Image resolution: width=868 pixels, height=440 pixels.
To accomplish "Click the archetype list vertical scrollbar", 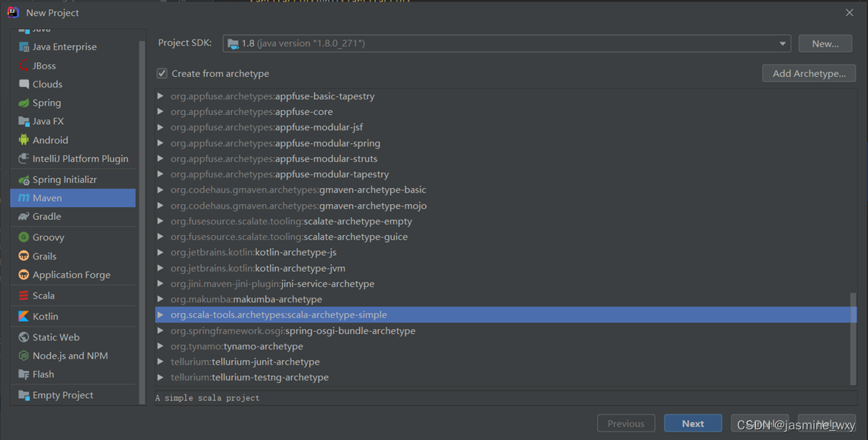I will coord(853,338).
